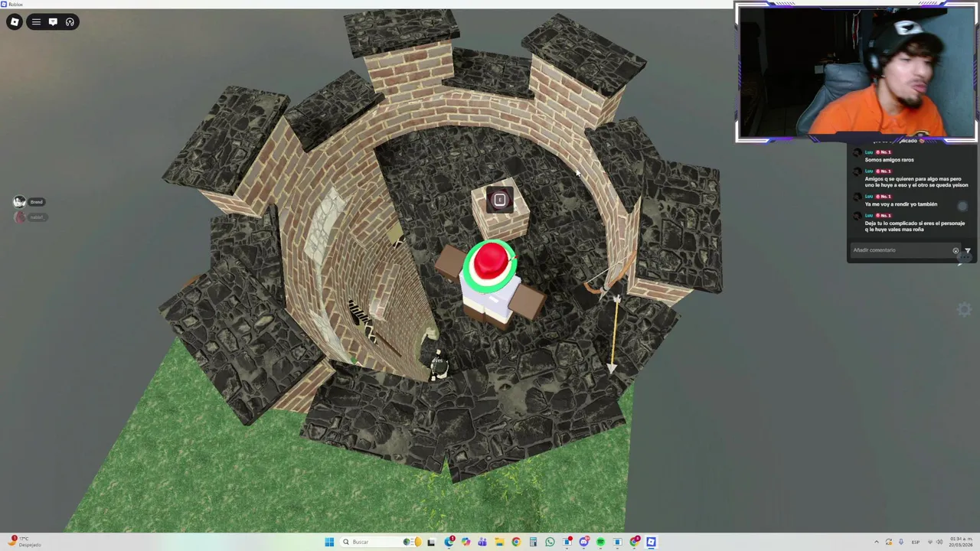Open Discord from the taskbar
Image resolution: width=980 pixels, height=551 pixels.
584,542
